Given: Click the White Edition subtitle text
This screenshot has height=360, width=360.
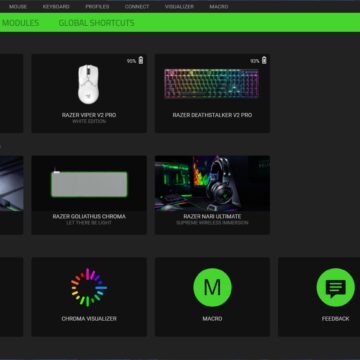Looking at the screenshot, I should pos(89,121).
